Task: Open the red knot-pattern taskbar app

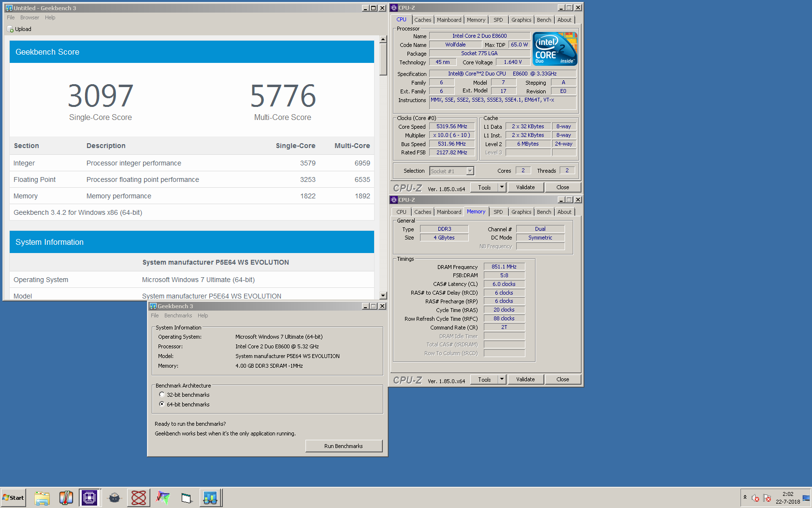Action: [139, 497]
